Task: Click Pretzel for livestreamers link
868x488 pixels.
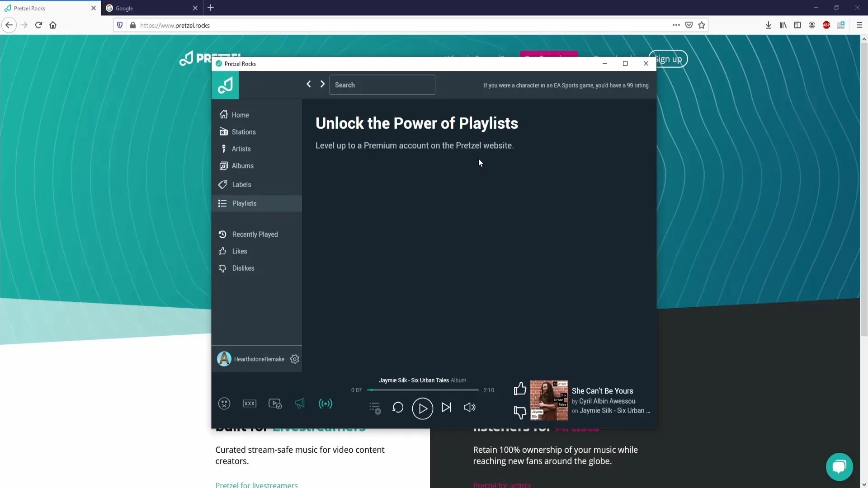Action: 256,485
